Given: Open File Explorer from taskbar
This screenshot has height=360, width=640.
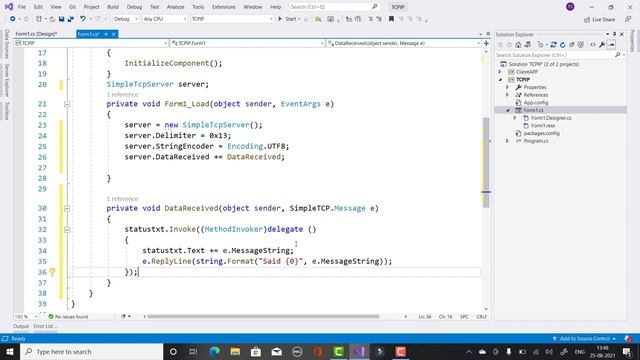Looking at the screenshot, I should (235, 351).
